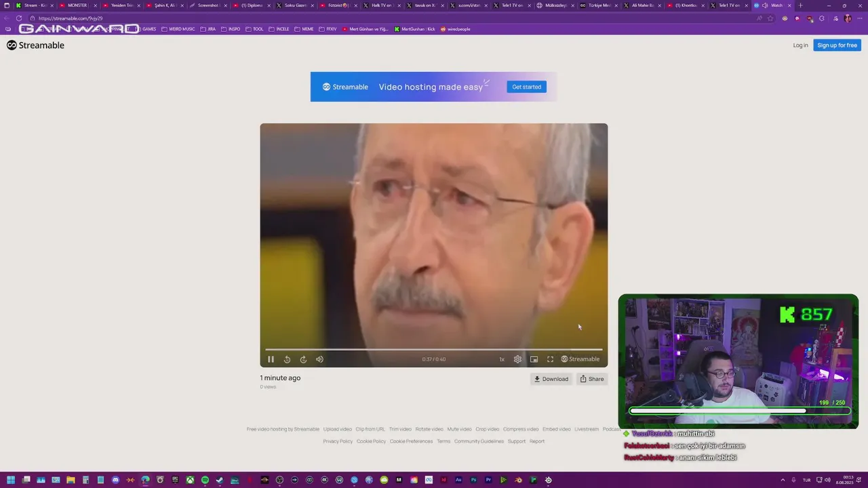Open the taskbar volume control
The width and height of the screenshot is (868, 488).
(x=827, y=480)
